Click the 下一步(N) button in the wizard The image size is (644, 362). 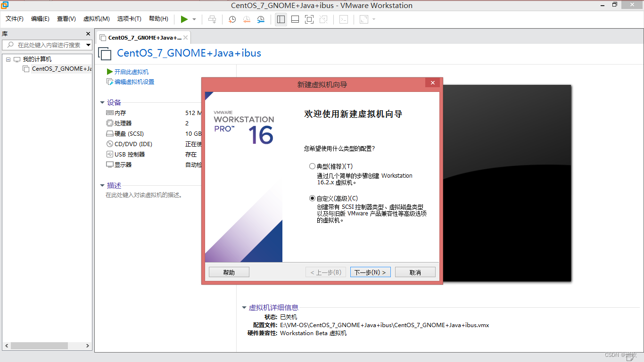(x=370, y=272)
